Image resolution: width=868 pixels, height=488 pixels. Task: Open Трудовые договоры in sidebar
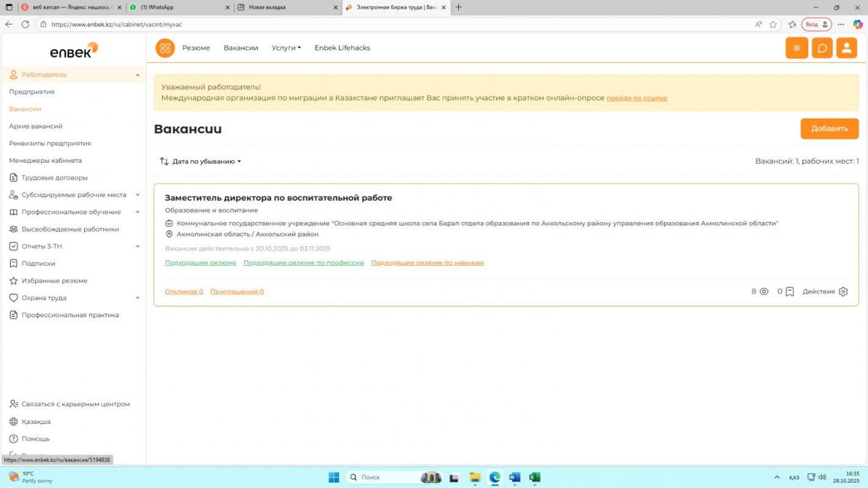54,178
